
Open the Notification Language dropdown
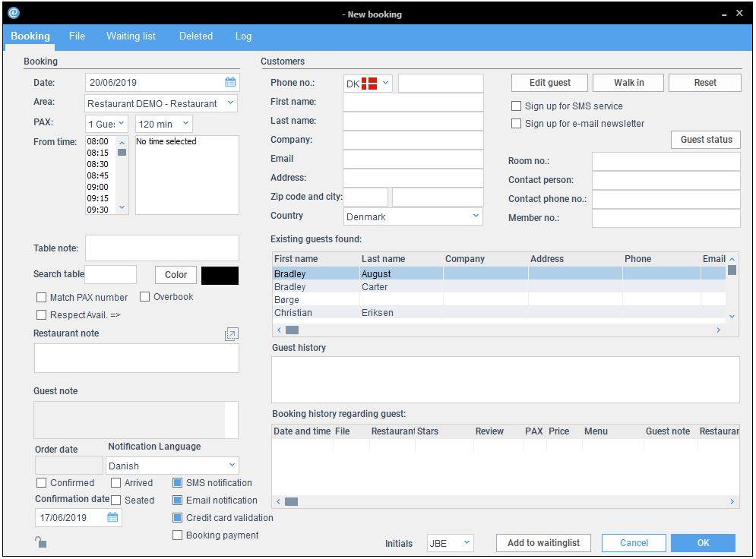[x=172, y=466]
